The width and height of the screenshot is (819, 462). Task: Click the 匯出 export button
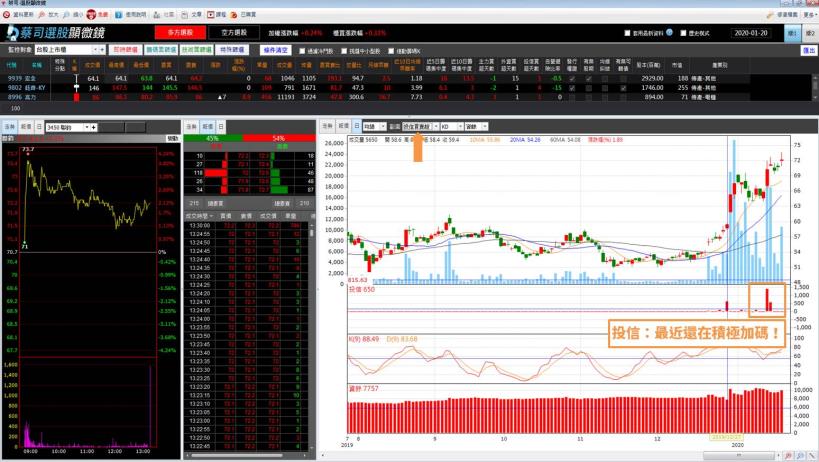pos(807,50)
